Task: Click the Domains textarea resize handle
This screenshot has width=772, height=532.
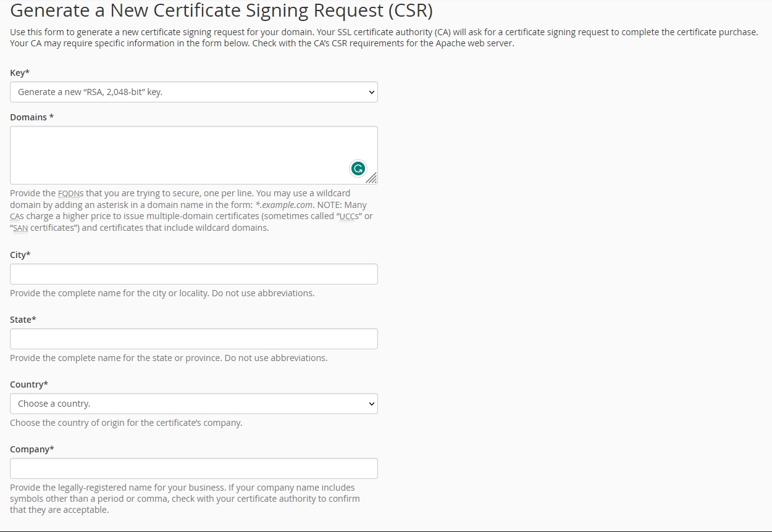Action: click(x=371, y=178)
